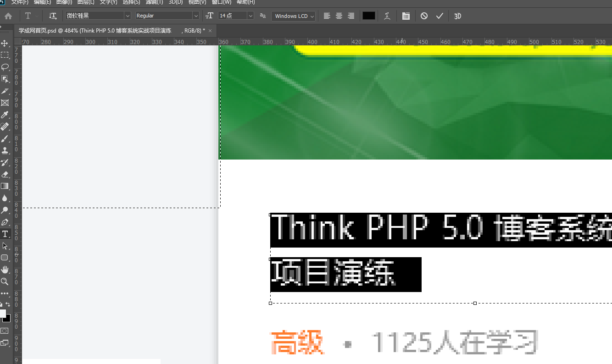Screen dimensions: 612x364
Task: Open the 视图(V) menu
Action: tap(197, 2)
